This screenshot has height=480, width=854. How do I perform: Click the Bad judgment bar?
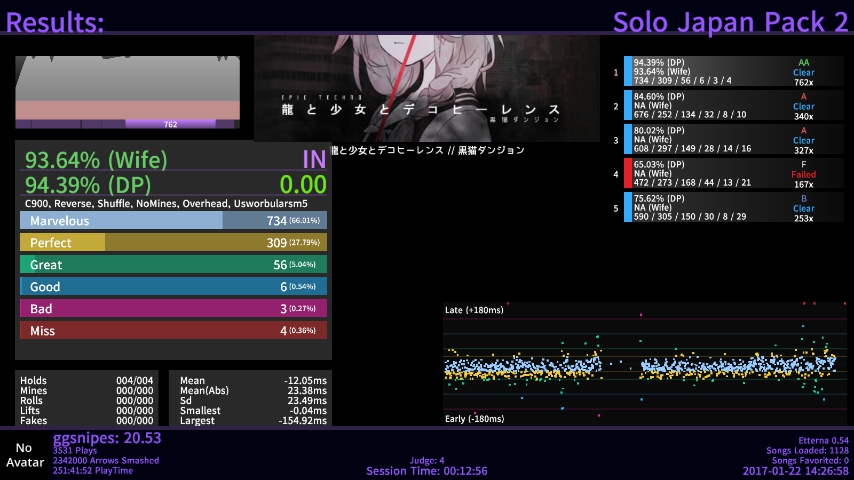pyautogui.click(x=173, y=309)
